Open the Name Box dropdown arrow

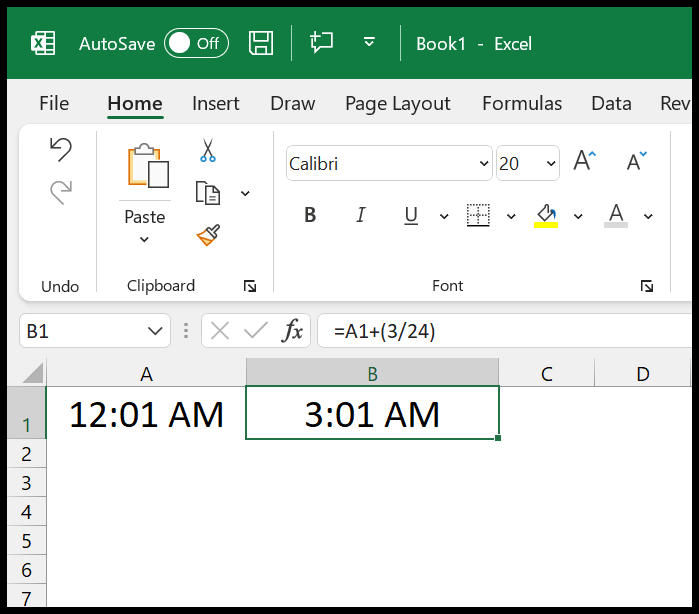156,331
